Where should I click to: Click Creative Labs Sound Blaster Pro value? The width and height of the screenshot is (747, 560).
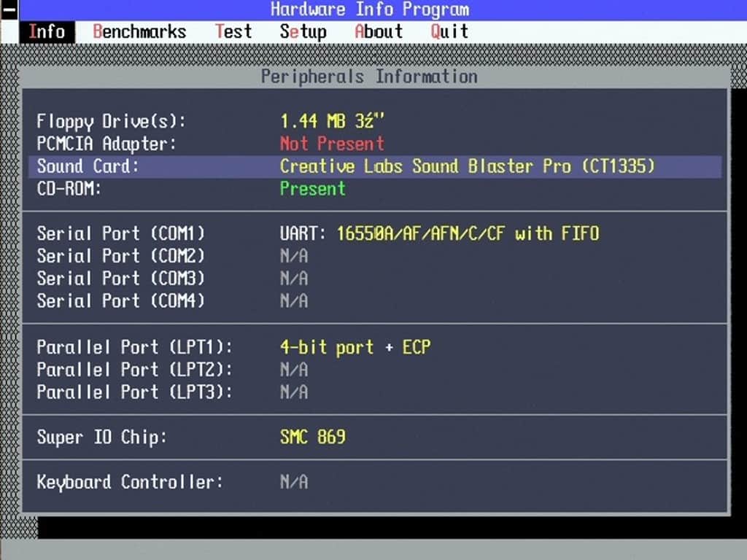pos(468,167)
